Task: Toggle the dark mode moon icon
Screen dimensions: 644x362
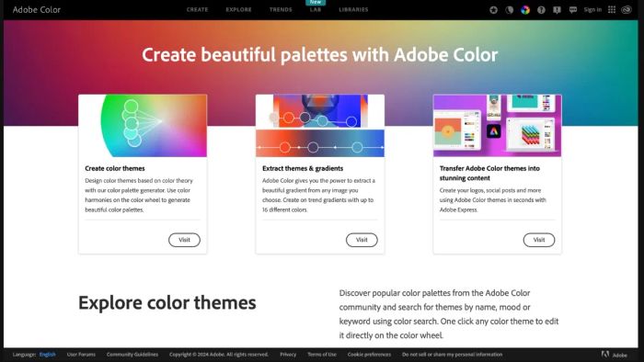Action: click(x=510, y=10)
